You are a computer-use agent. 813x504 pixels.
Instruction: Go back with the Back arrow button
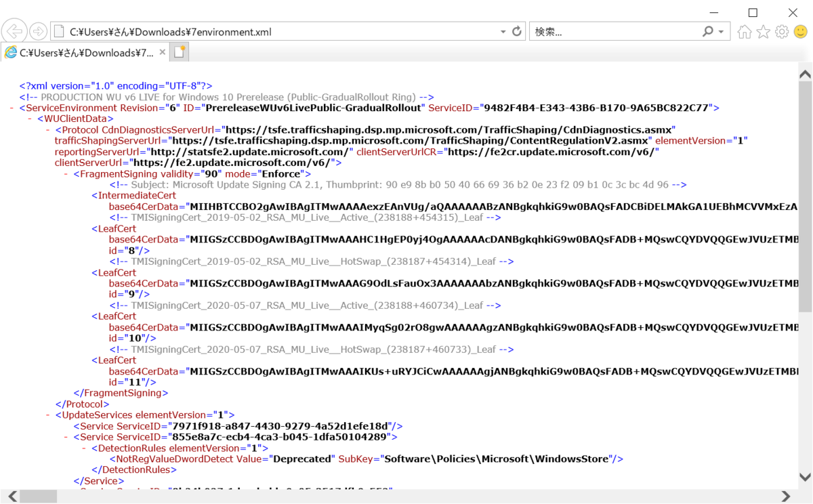pos(15,31)
